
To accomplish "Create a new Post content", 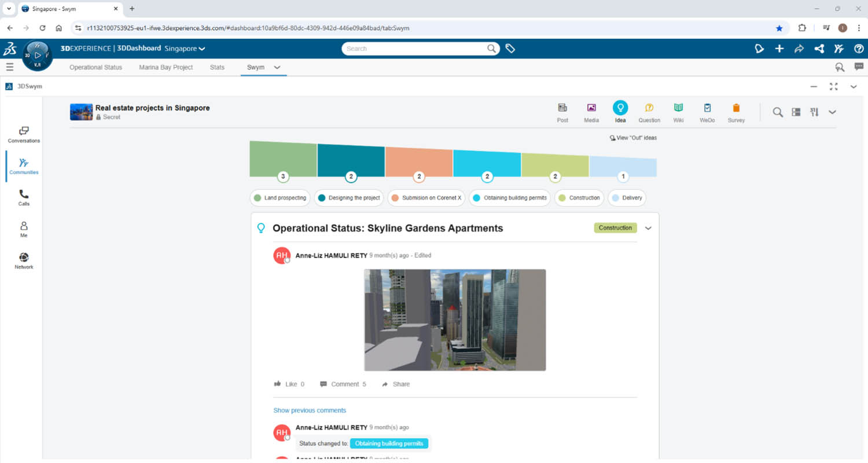I will [x=562, y=112].
